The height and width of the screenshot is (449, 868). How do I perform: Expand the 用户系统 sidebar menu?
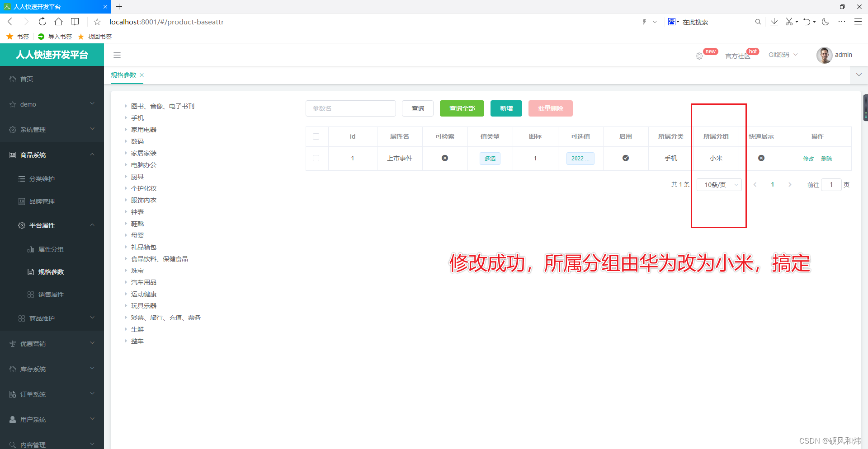(52, 420)
